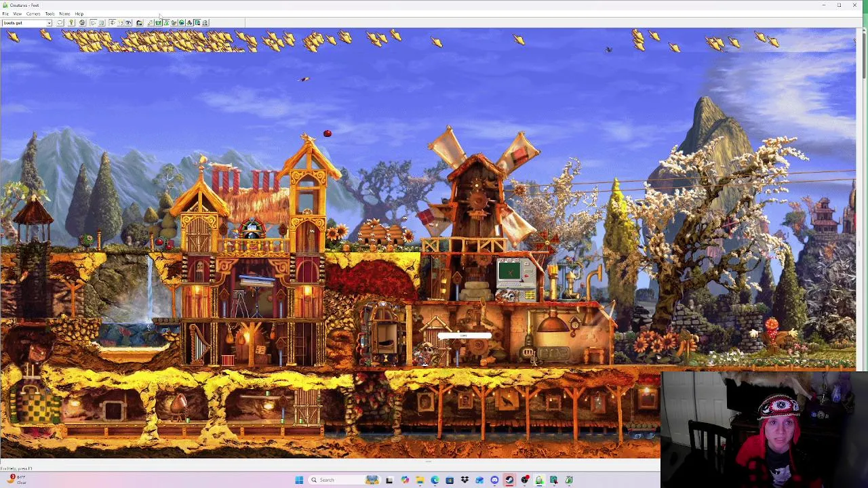The height and width of the screenshot is (488, 868).
Task: Open the Windows Start menu
Action: point(299,480)
